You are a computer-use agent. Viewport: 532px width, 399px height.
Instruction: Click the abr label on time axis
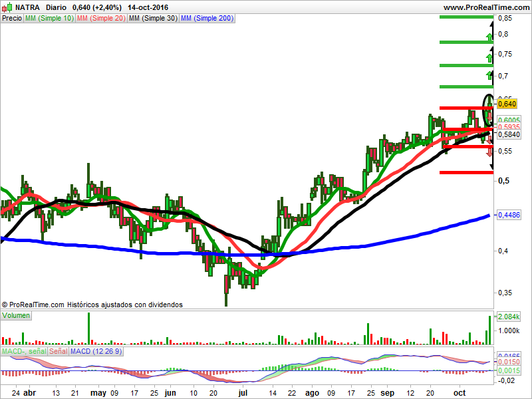click(x=30, y=393)
